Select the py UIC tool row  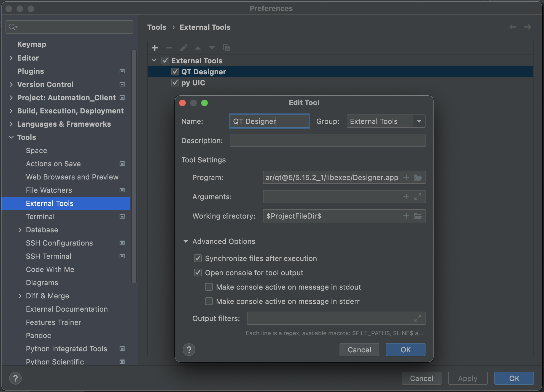(x=340, y=83)
